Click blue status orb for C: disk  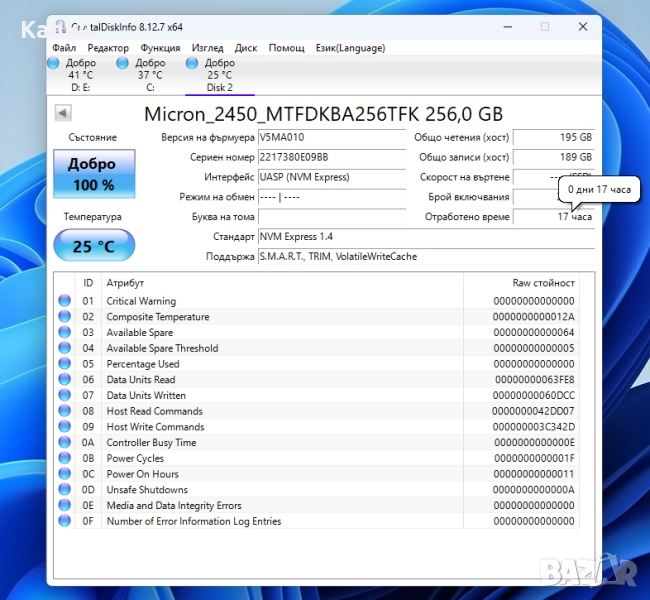122,63
